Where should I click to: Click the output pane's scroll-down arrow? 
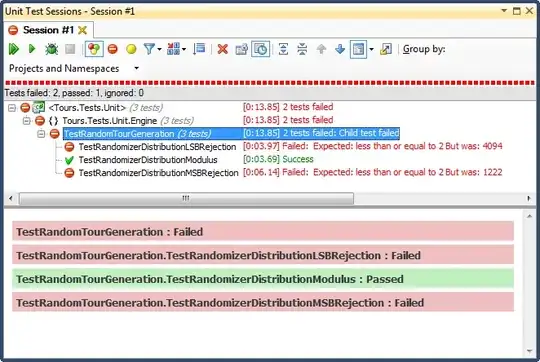[x=529, y=351]
